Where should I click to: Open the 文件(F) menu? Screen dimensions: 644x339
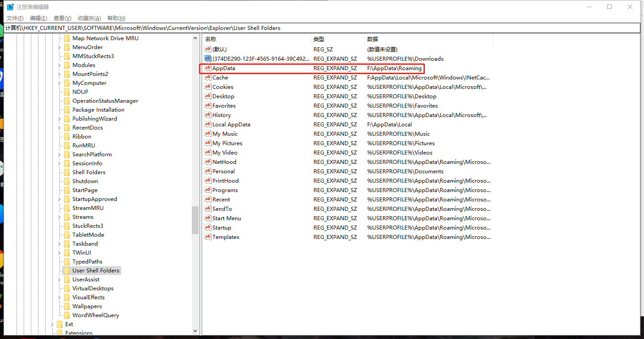[15, 18]
